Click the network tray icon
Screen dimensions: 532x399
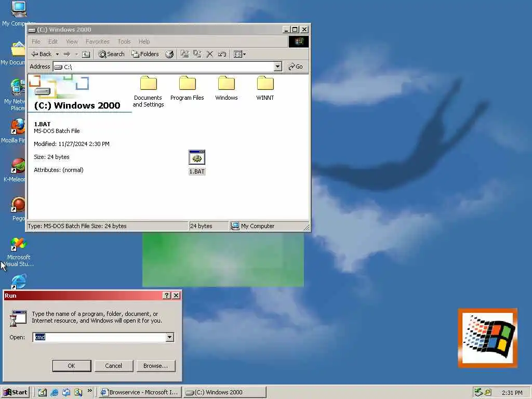pos(478,392)
